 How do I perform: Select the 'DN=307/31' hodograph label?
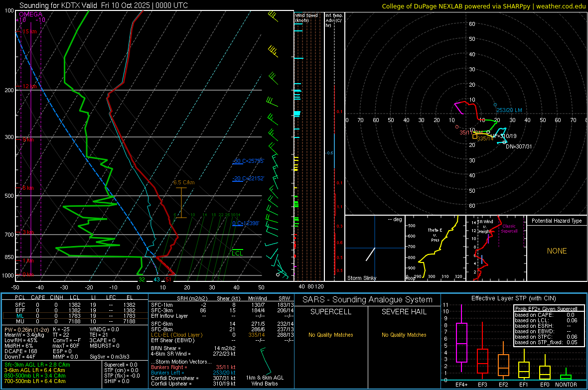pos(519,146)
